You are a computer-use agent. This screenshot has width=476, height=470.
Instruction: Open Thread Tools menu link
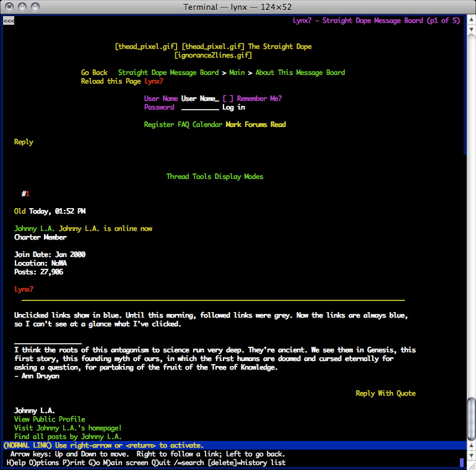pos(189,176)
